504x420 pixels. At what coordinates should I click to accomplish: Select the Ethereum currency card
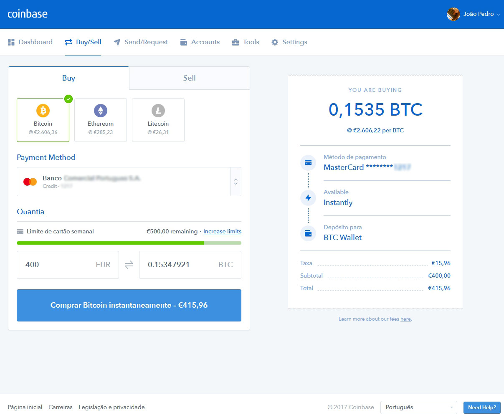101,120
